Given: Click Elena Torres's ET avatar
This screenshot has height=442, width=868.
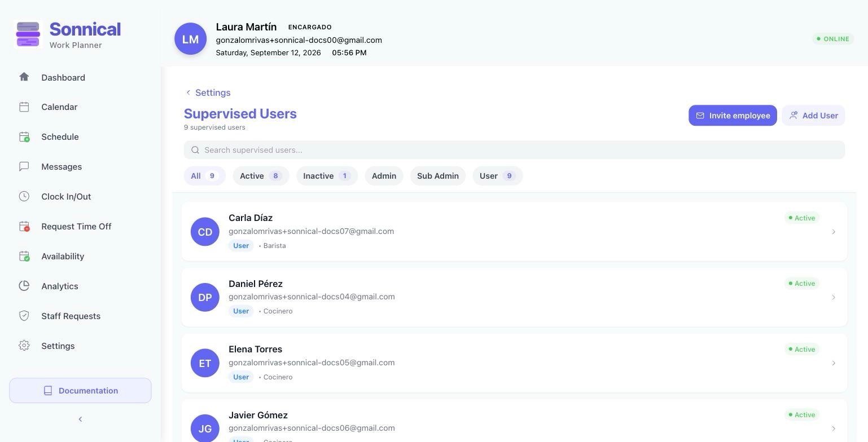Looking at the screenshot, I should click(x=205, y=363).
